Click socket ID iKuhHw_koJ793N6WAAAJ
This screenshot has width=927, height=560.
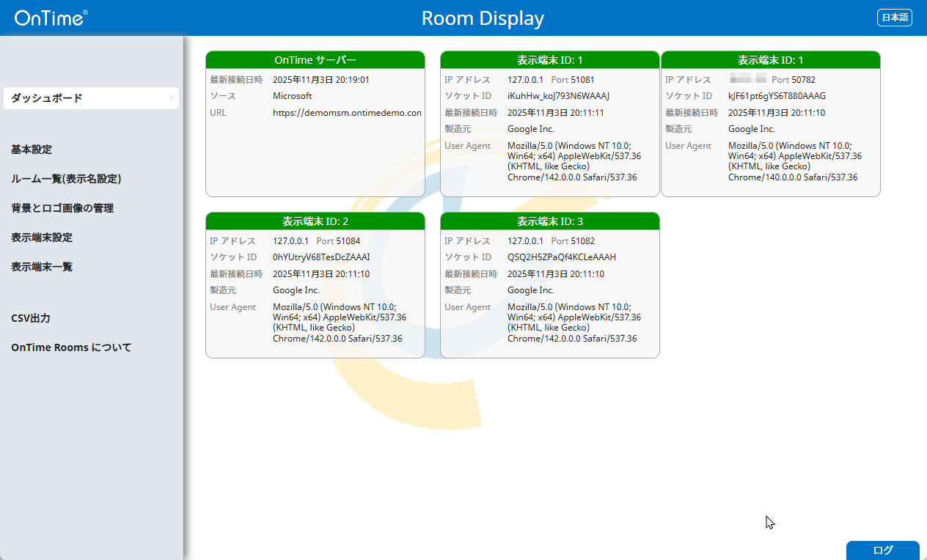click(x=559, y=96)
